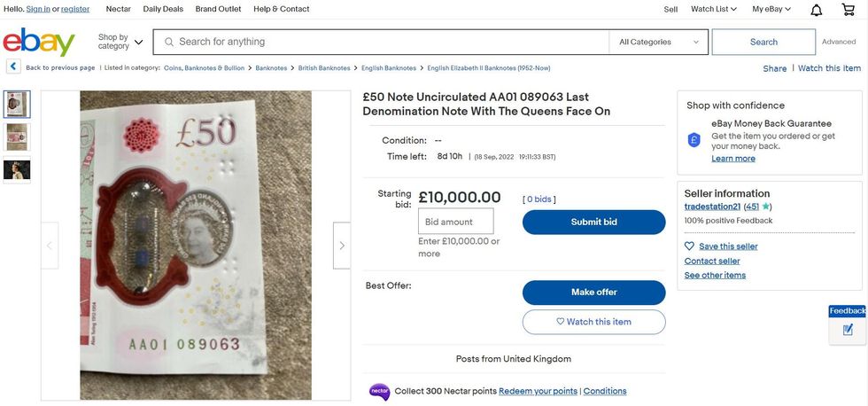Screen dimensions: 868x406
Task: Click the back arrow to previous page
Action: pos(13,67)
